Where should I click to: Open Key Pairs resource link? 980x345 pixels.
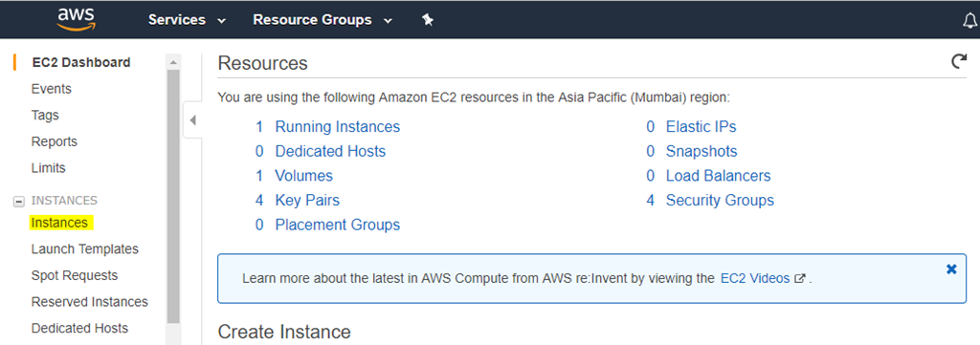[307, 201]
